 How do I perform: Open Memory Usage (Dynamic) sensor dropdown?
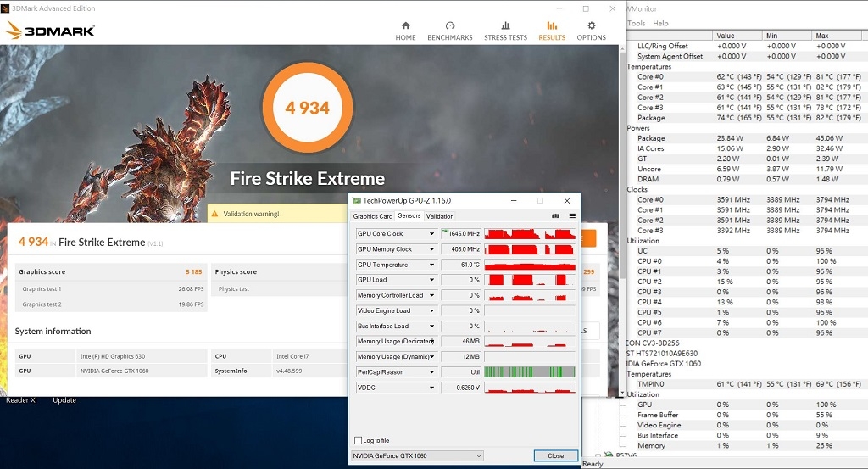coord(431,356)
